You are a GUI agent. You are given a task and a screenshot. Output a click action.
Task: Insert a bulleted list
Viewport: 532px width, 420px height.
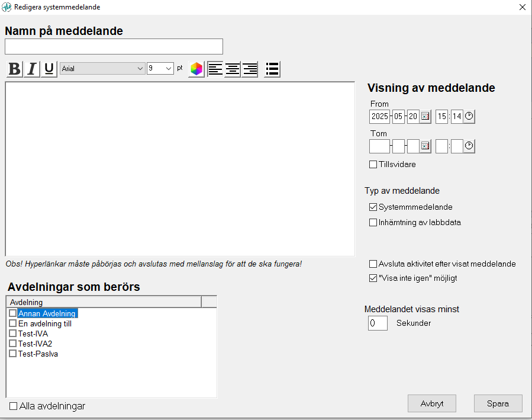pyautogui.click(x=272, y=69)
